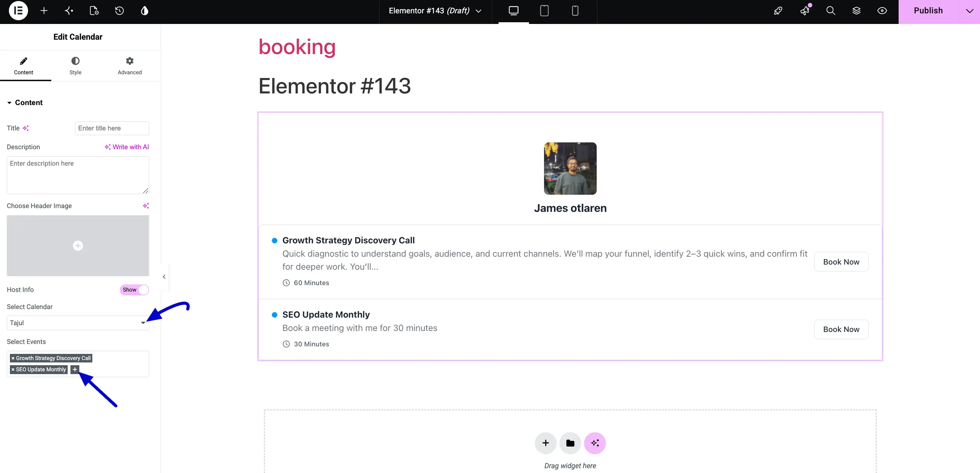Image resolution: width=980 pixels, height=473 pixels.
Task: Switch to desktop preview mode
Action: 514,11
